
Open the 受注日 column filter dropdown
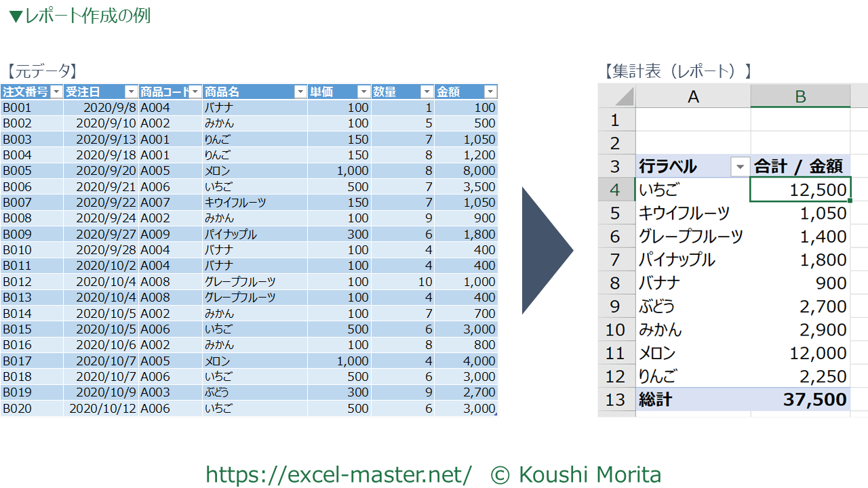132,92
